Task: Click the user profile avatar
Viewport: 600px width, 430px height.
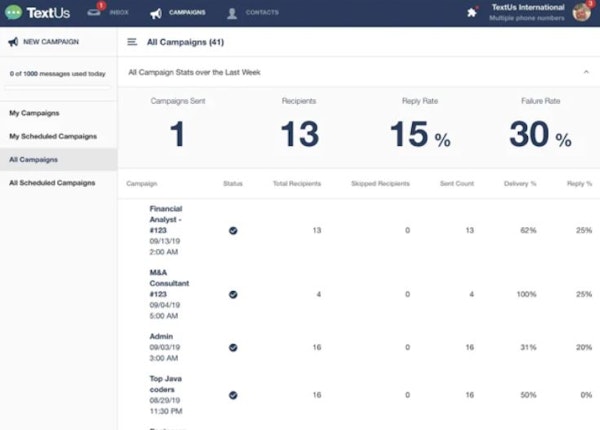Action: coord(582,13)
